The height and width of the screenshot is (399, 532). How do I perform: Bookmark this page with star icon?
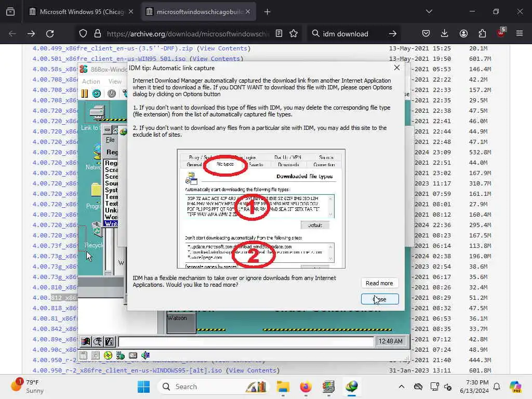click(x=294, y=33)
